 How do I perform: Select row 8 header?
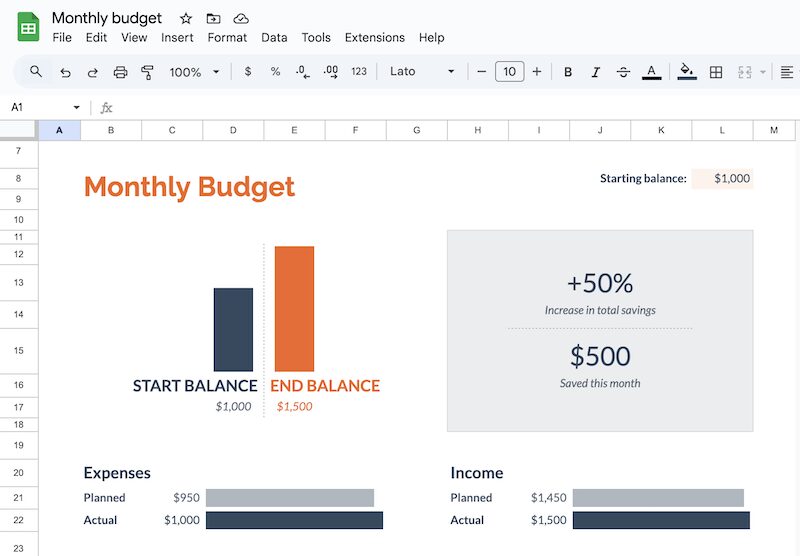(19, 179)
